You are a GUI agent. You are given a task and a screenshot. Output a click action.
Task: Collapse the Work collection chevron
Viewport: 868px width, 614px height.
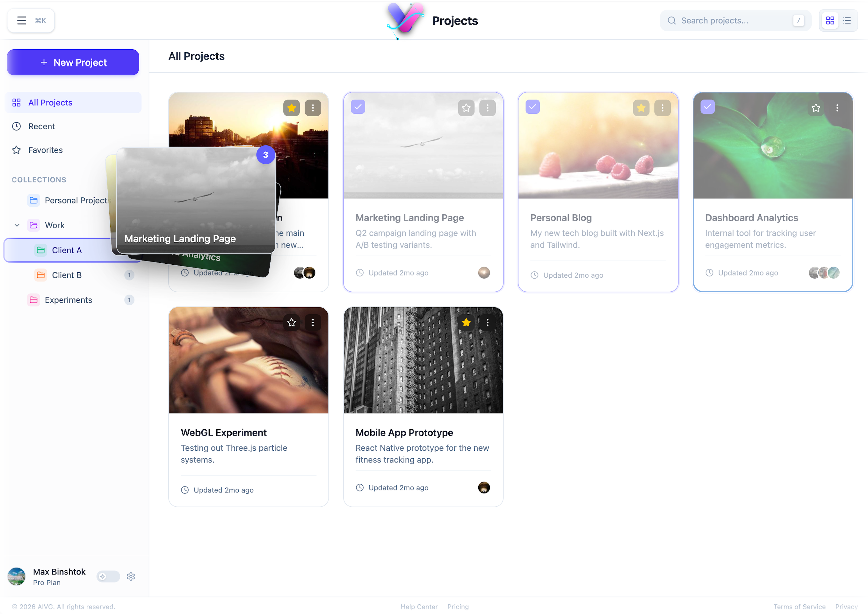click(x=17, y=225)
